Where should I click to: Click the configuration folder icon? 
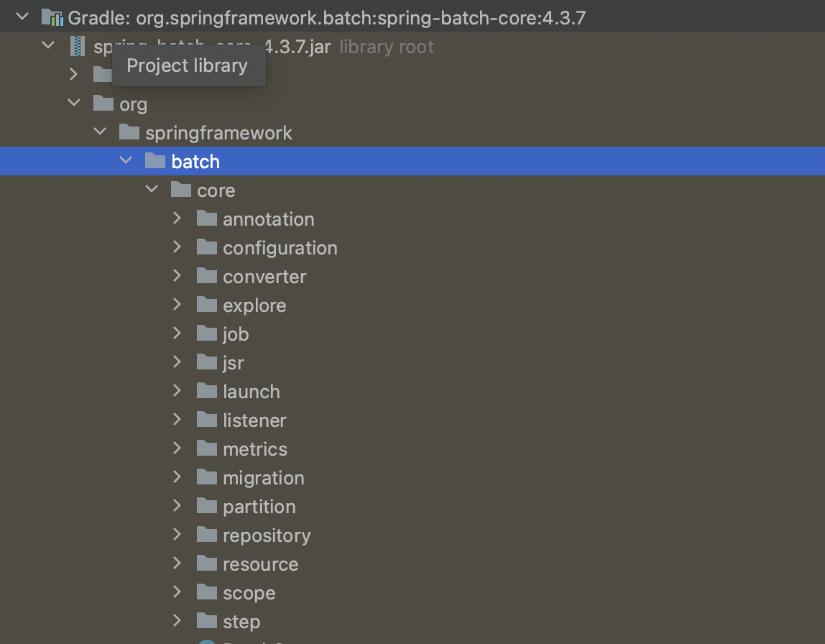click(x=206, y=247)
